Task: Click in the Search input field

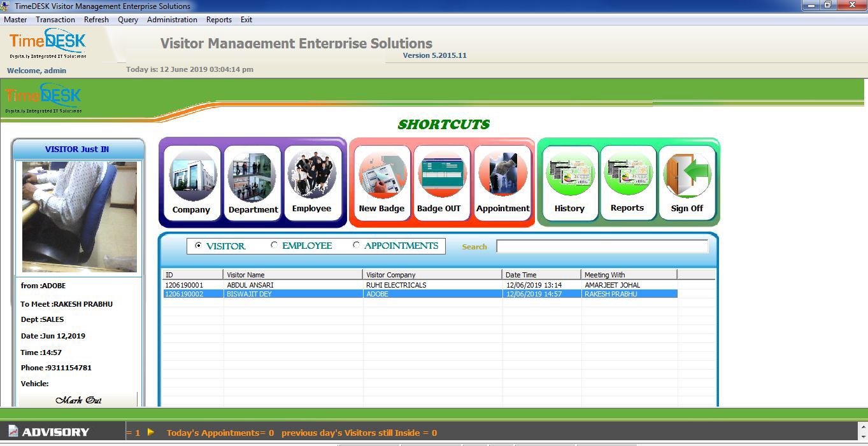Action: pos(602,247)
